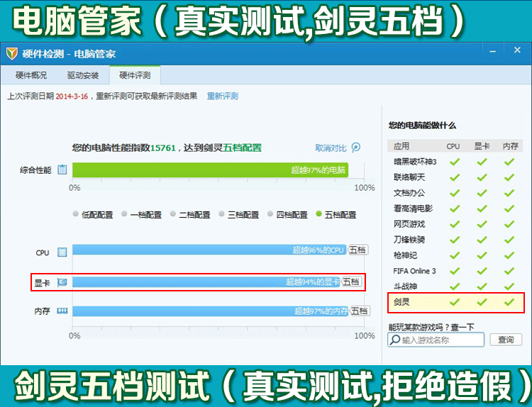The width and height of the screenshot is (532, 407).
Task: Click the CPU checkmark for 剑灵
Action: tap(455, 301)
